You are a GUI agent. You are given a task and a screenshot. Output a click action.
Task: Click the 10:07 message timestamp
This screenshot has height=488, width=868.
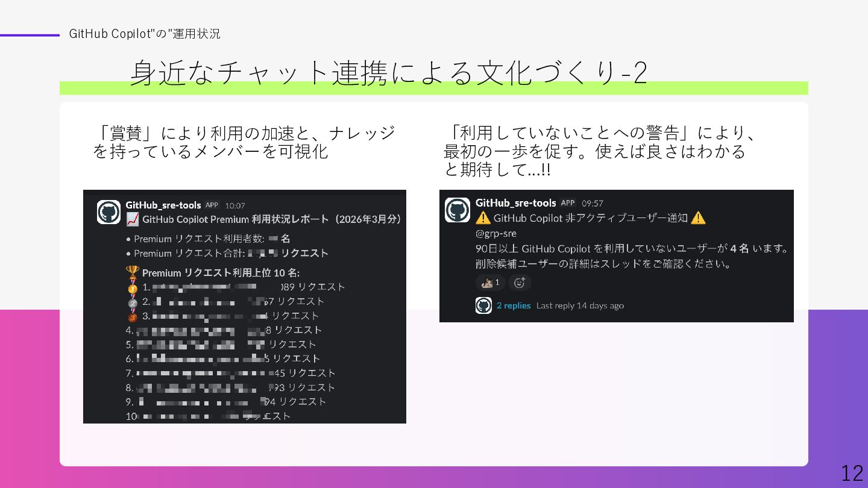tap(235, 206)
